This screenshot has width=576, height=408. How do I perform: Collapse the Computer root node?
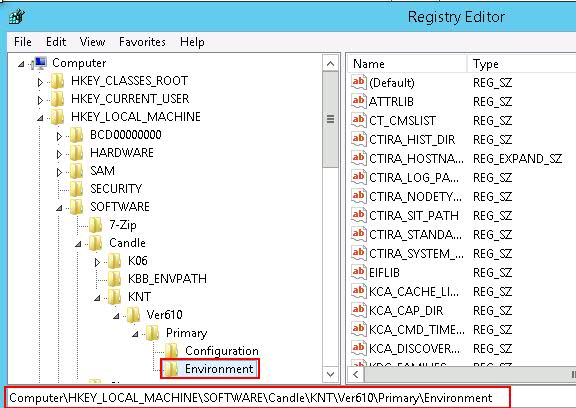[21, 64]
